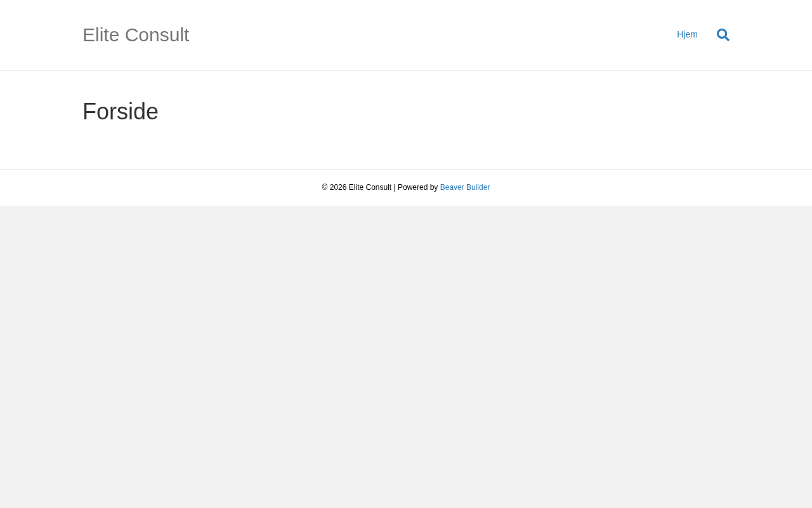The image size is (812, 508).
Task: Click the blue "Beaver" word in the footer
Action: pyautogui.click(x=452, y=187)
